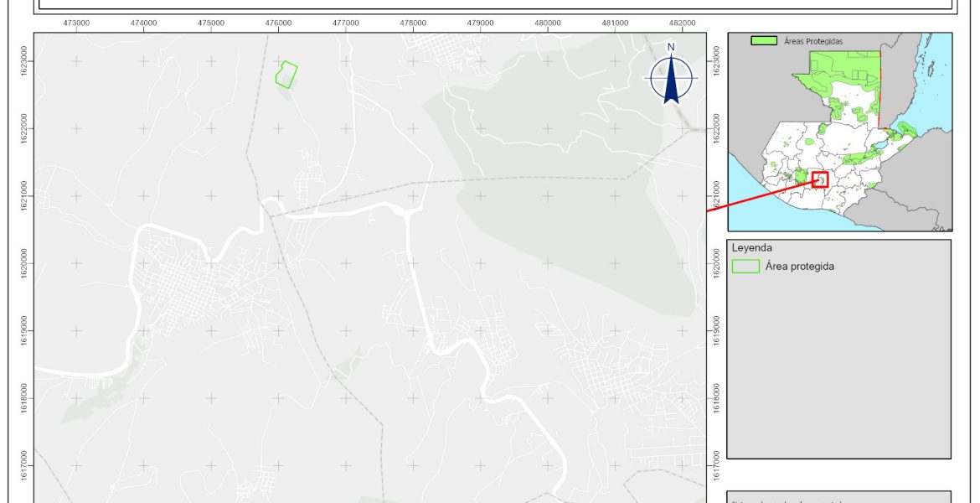Click the 473000 top coordinate label
This screenshot has height=503, width=980.
click(76, 23)
